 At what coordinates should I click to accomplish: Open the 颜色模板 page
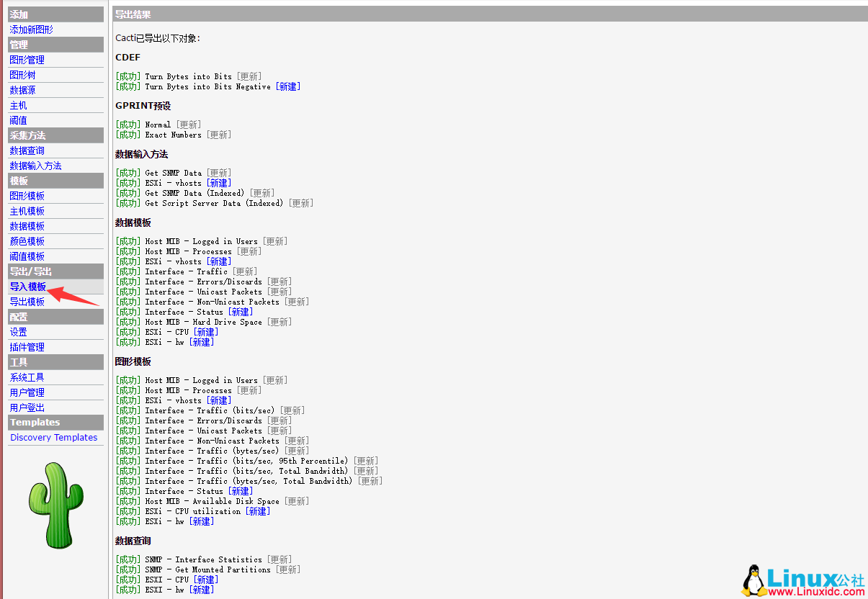click(27, 240)
